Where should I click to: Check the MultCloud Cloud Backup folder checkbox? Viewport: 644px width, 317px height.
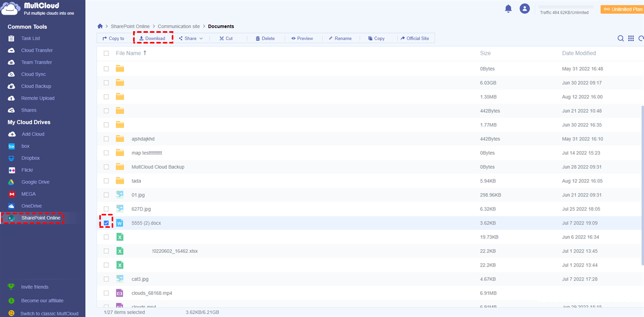click(x=106, y=167)
